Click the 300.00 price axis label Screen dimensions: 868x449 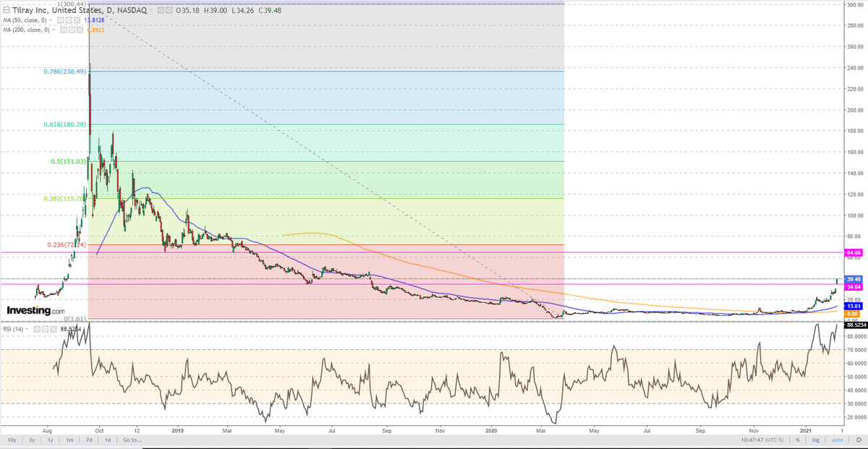pyautogui.click(x=854, y=4)
